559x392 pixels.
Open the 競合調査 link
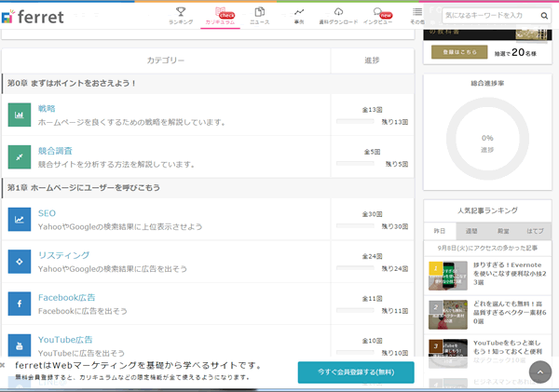[x=55, y=151]
